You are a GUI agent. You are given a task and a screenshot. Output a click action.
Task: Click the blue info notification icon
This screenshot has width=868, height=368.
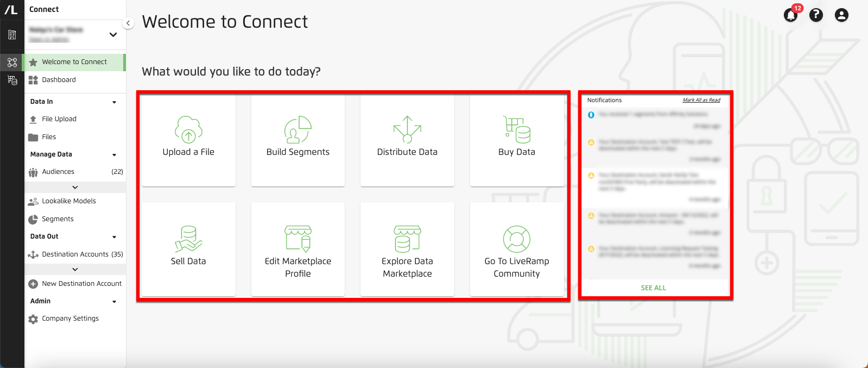click(591, 115)
